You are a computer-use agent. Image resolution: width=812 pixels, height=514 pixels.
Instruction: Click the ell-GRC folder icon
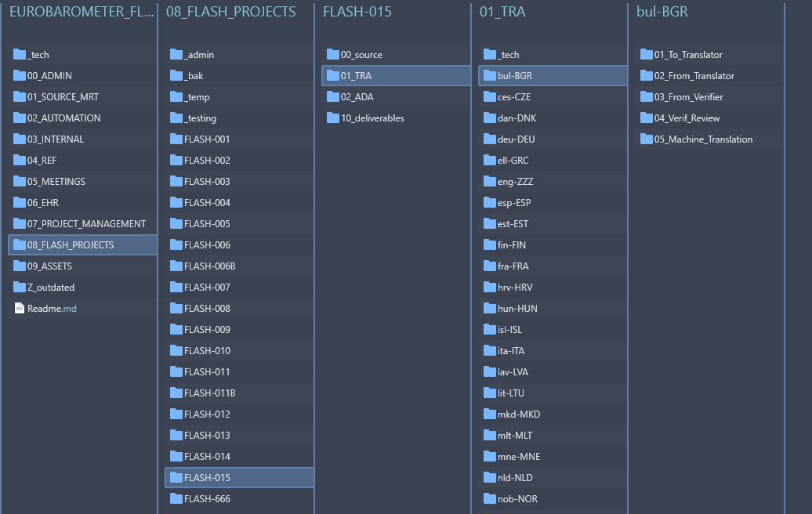(489, 160)
